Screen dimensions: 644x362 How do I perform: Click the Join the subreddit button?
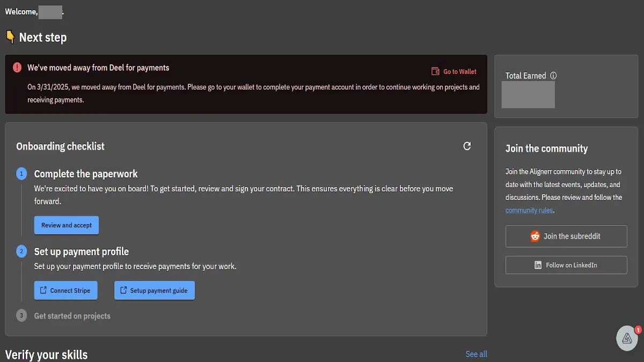coord(566,236)
